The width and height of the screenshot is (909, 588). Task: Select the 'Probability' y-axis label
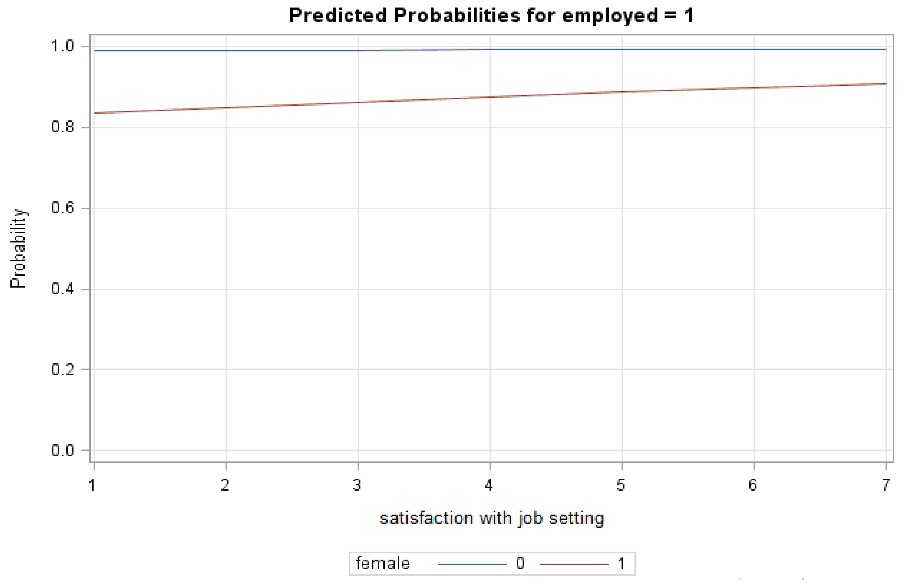[x=18, y=249]
